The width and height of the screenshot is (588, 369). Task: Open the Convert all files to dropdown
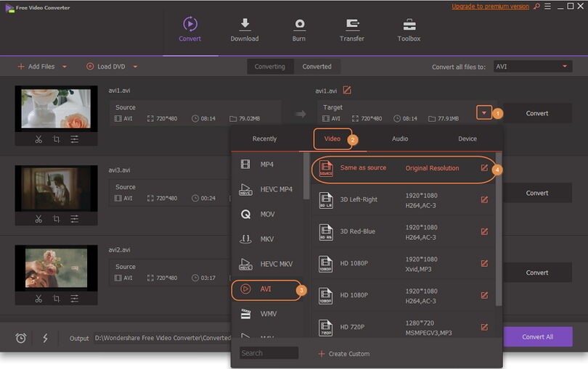point(533,67)
